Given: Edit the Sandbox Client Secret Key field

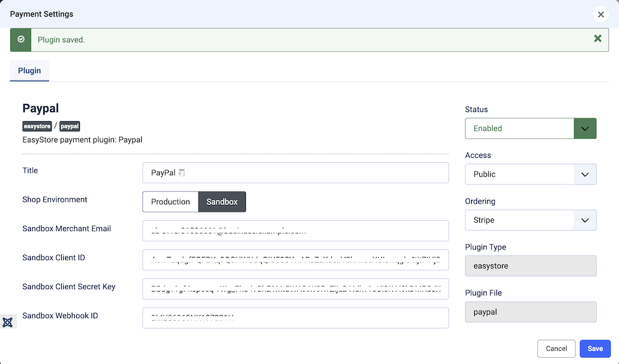Looking at the screenshot, I should [295, 289].
